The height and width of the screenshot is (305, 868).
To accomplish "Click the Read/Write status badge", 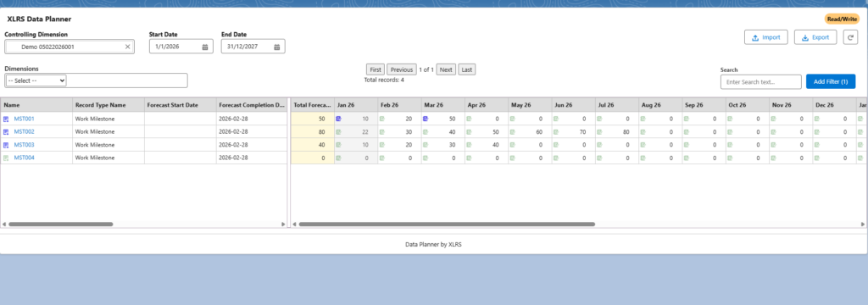I will click(x=842, y=19).
